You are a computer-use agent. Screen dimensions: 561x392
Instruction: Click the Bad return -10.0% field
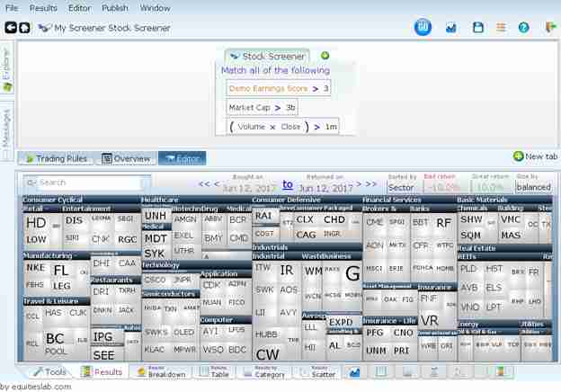443,187
